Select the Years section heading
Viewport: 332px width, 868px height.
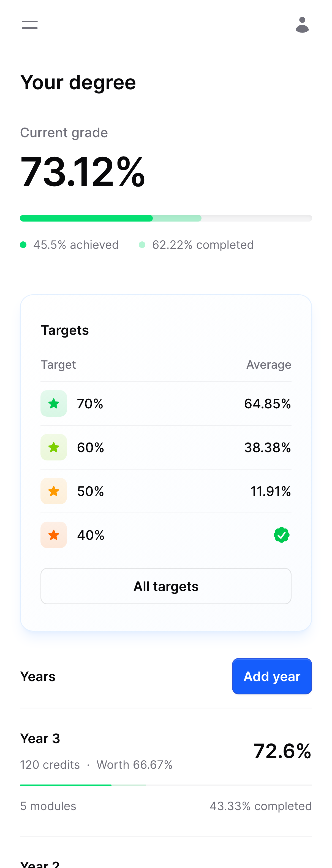[38, 676]
